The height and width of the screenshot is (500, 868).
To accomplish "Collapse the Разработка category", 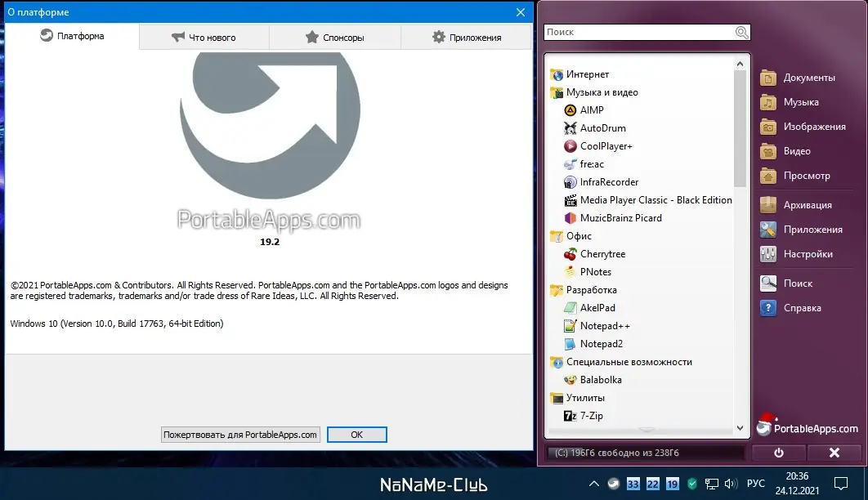I will tap(584, 290).
